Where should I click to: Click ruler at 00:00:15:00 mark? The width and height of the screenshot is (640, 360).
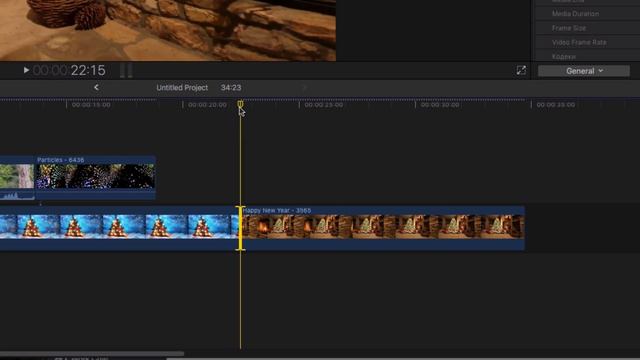(91, 105)
